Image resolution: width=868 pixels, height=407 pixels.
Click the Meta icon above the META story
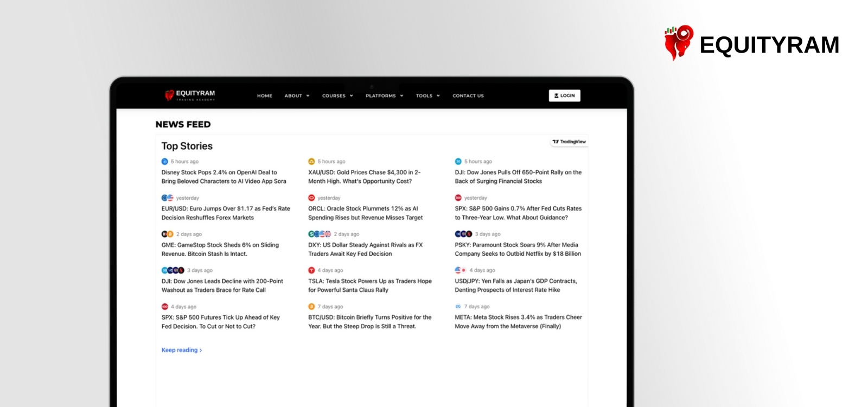pyautogui.click(x=458, y=306)
